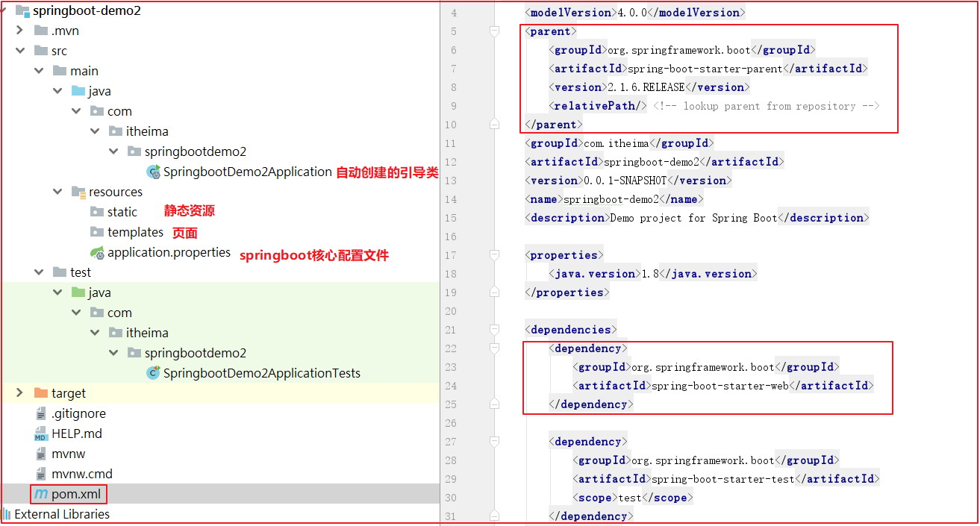The height and width of the screenshot is (526, 980).
Task: Click the External Libraries icon
Action: click(7, 514)
